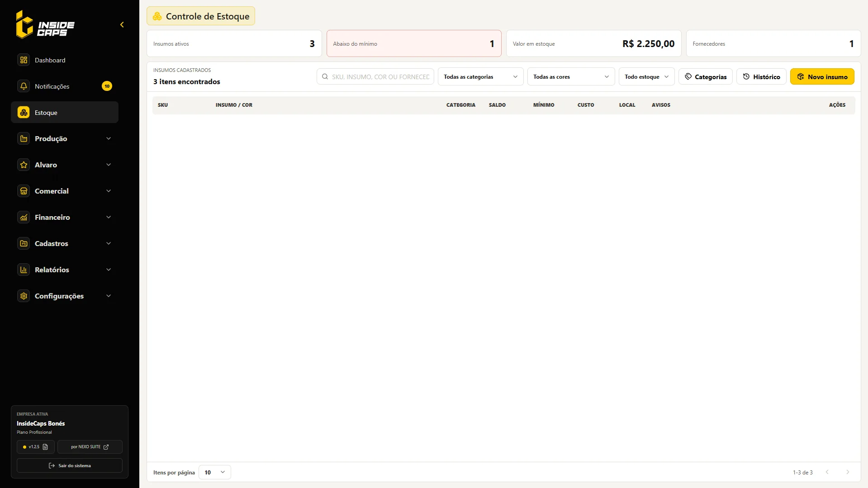Screen dimensions: 868x488
Task: Click the Insumos ativos card
Action: pyautogui.click(x=234, y=43)
